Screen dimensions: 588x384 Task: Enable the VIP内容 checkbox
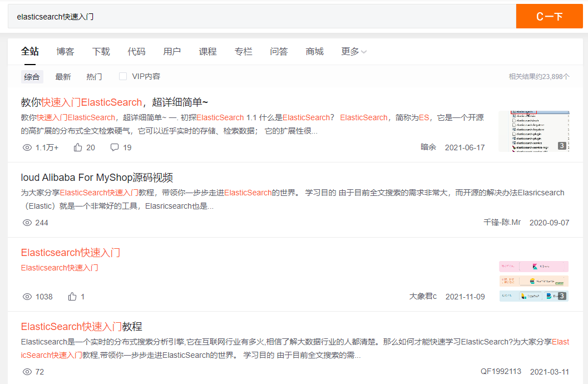122,76
